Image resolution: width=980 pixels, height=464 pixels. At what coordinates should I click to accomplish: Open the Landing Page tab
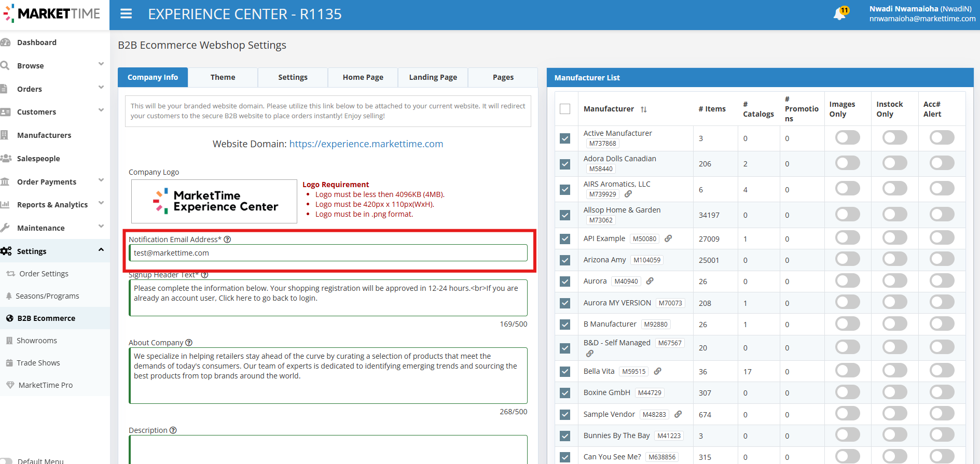[433, 77]
